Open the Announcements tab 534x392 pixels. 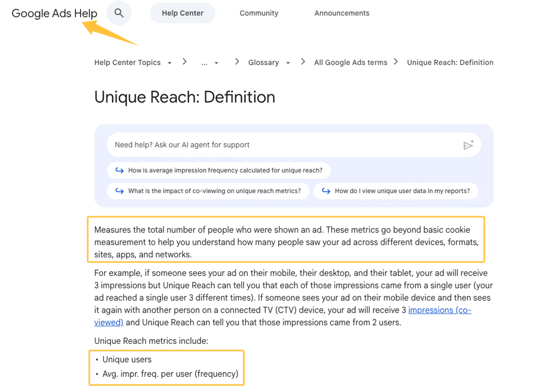[342, 13]
